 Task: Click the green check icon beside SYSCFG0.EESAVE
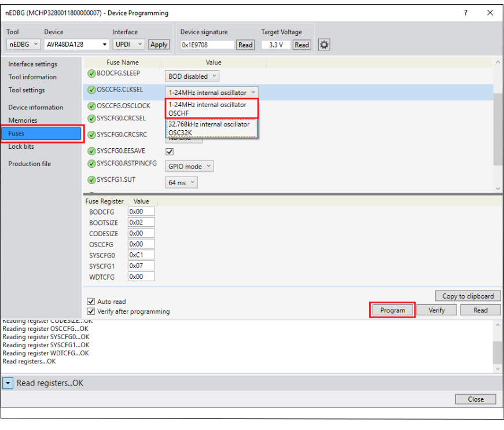pos(91,151)
